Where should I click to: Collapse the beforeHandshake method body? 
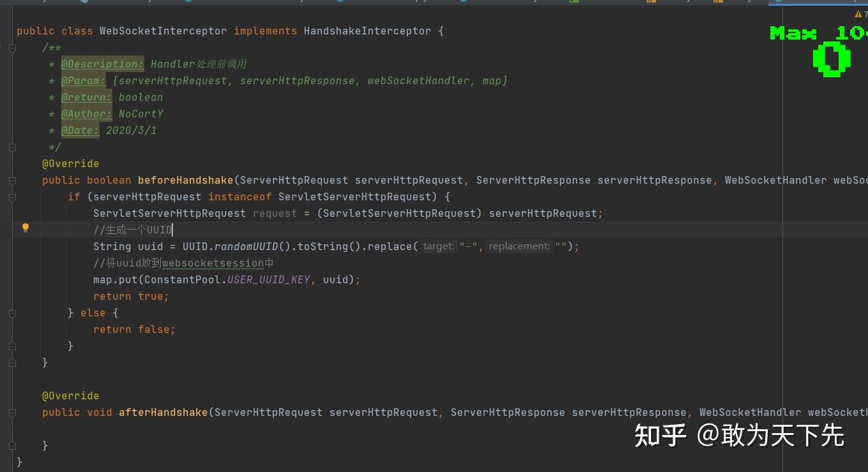click(x=12, y=181)
